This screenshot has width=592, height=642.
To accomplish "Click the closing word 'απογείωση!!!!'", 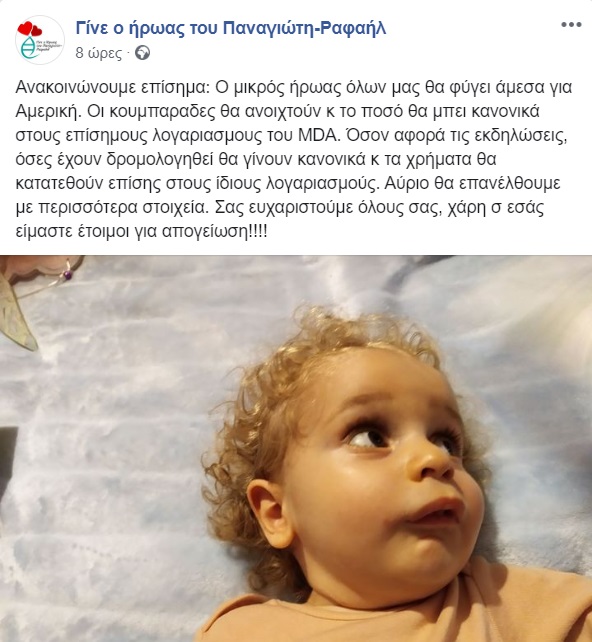I will [215, 232].
